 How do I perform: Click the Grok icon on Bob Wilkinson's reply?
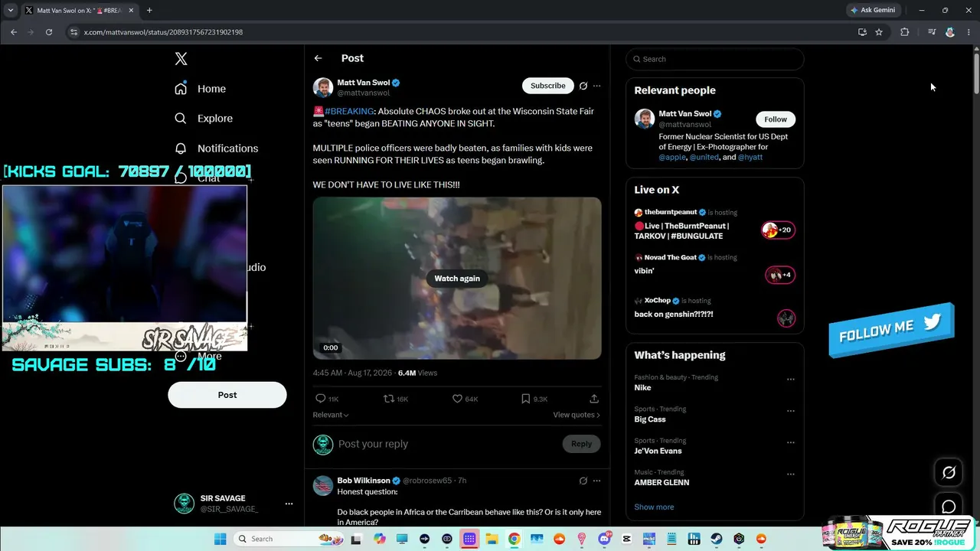(583, 481)
